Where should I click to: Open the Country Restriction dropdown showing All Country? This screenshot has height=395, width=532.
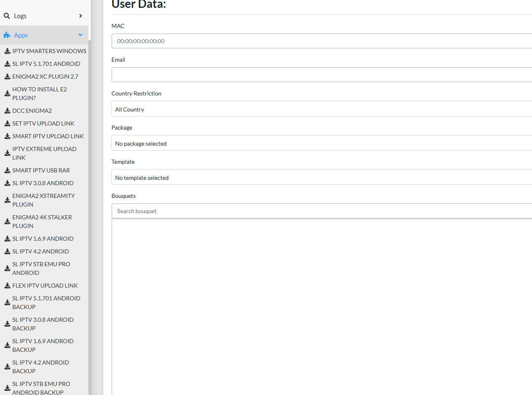pos(322,109)
